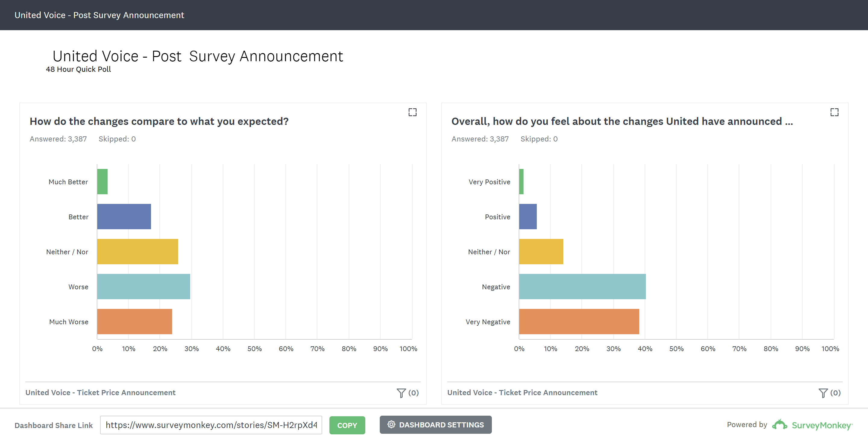Click the dashboard share link field
The image size is (868, 441).
[211, 425]
